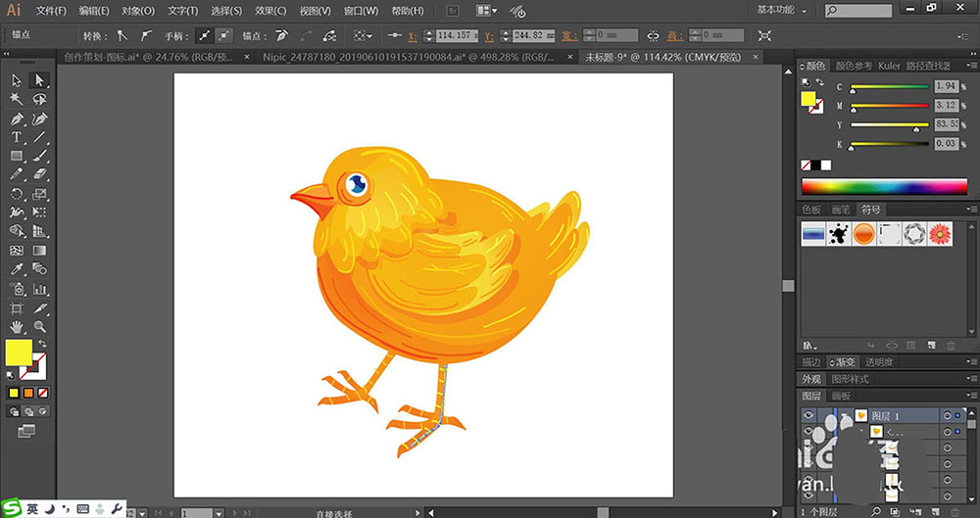Image resolution: width=980 pixels, height=518 pixels.
Task: Hide 图层 1 using its eye icon
Action: pyautogui.click(x=808, y=415)
